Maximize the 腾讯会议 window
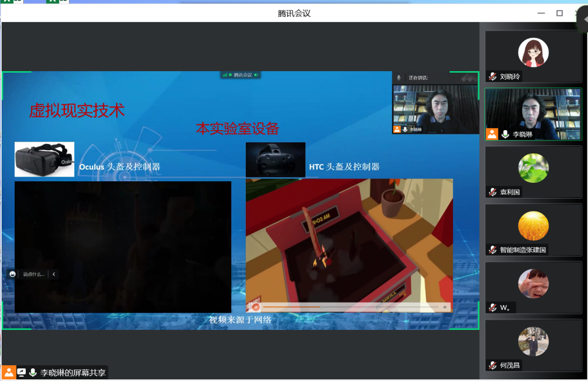 click(560, 13)
